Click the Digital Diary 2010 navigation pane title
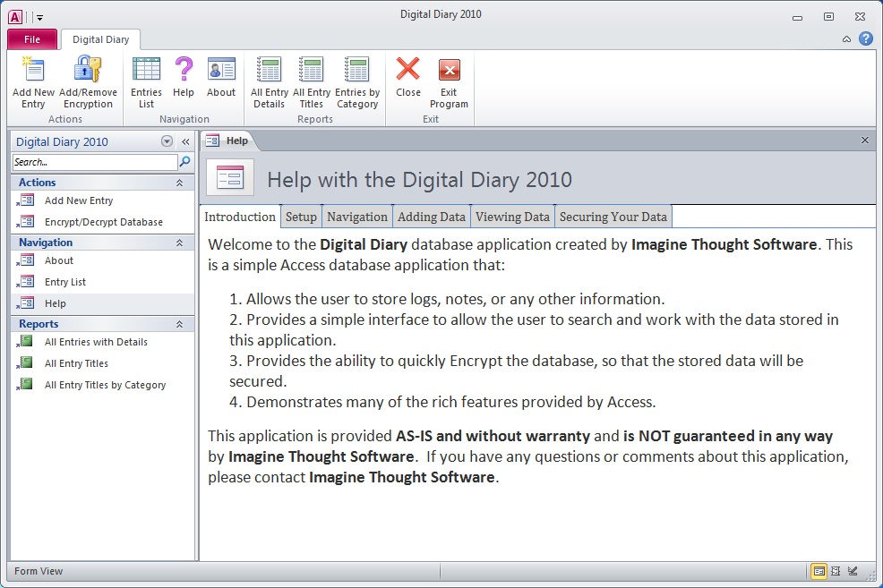883x588 pixels. pos(62,141)
